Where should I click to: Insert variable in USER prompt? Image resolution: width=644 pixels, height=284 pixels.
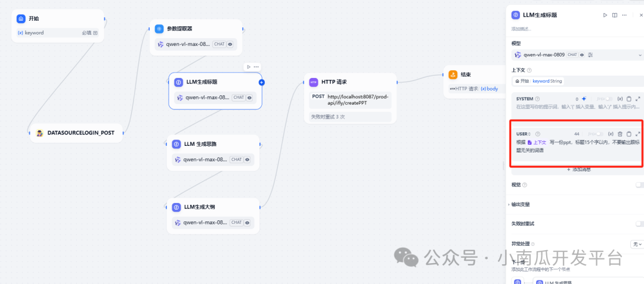(611, 134)
